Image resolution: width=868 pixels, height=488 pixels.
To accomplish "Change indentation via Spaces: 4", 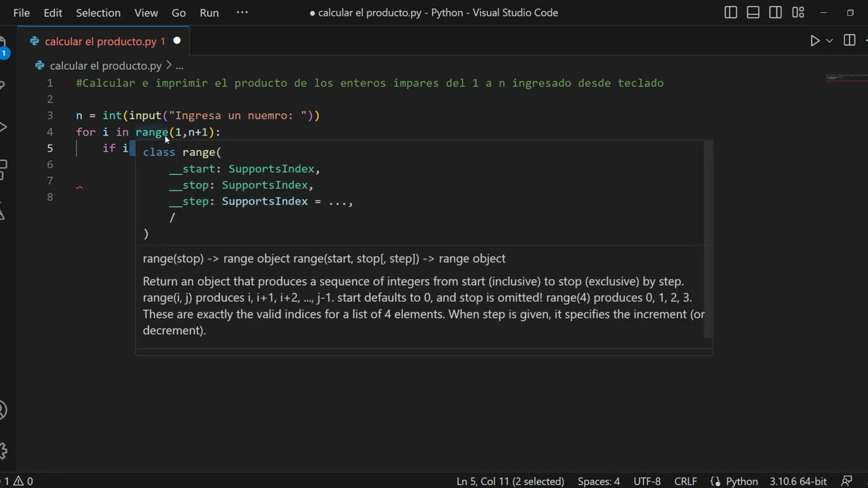I will point(599,481).
